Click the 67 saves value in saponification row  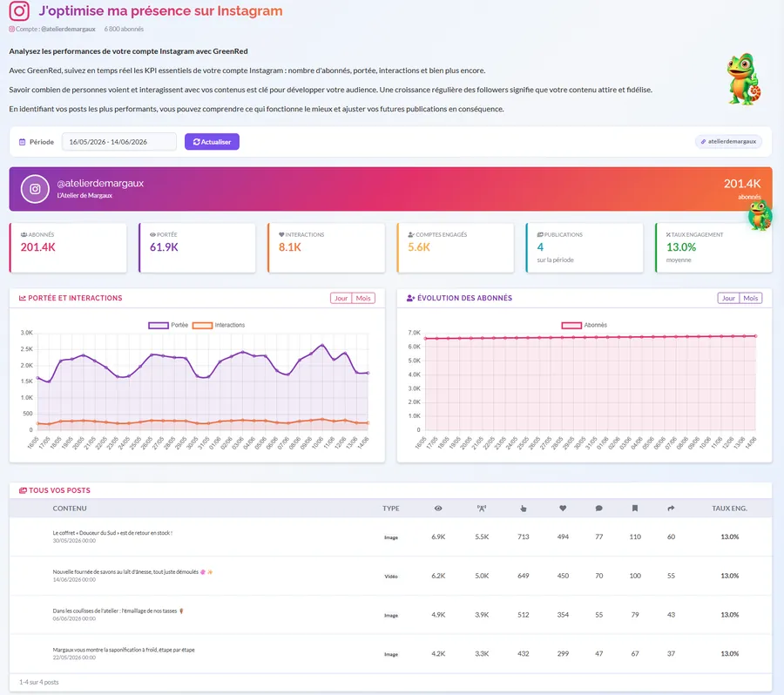pos(635,654)
